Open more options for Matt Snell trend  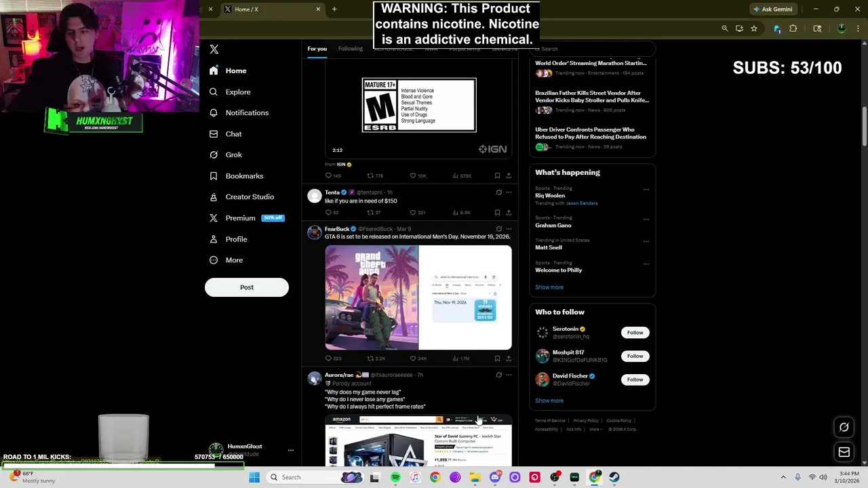(646, 241)
